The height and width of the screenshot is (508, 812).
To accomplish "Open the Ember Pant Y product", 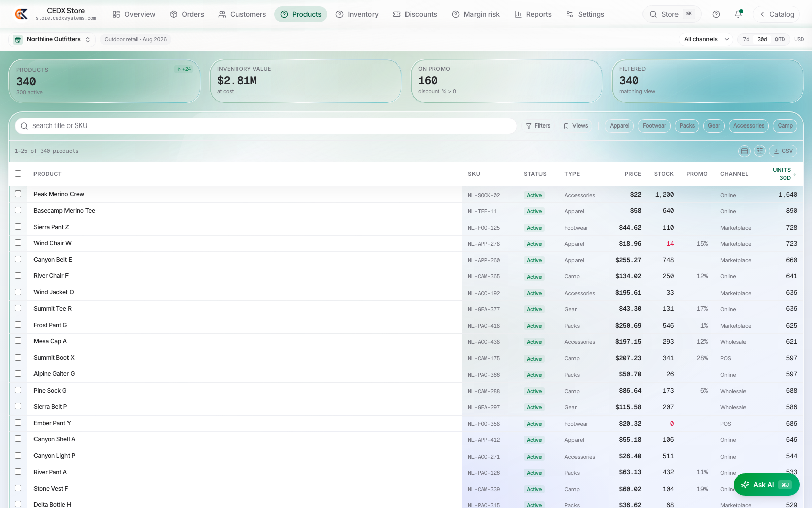I will pos(52,423).
